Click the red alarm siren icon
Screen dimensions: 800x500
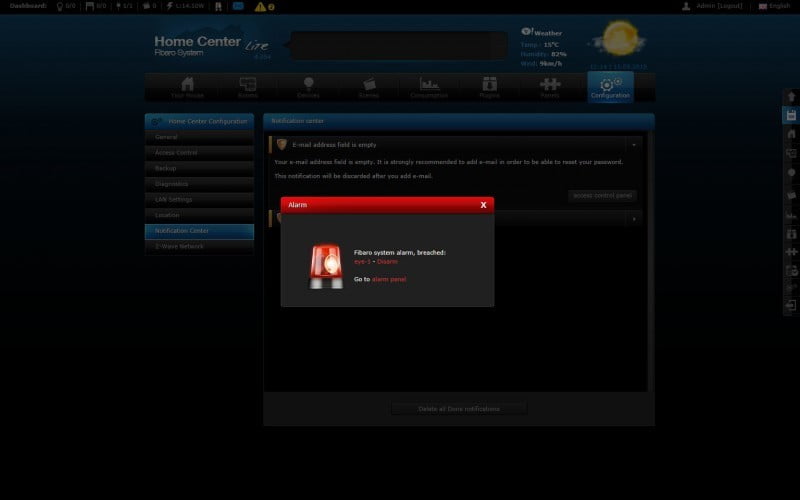pyautogui.click(x=323, y=265)
